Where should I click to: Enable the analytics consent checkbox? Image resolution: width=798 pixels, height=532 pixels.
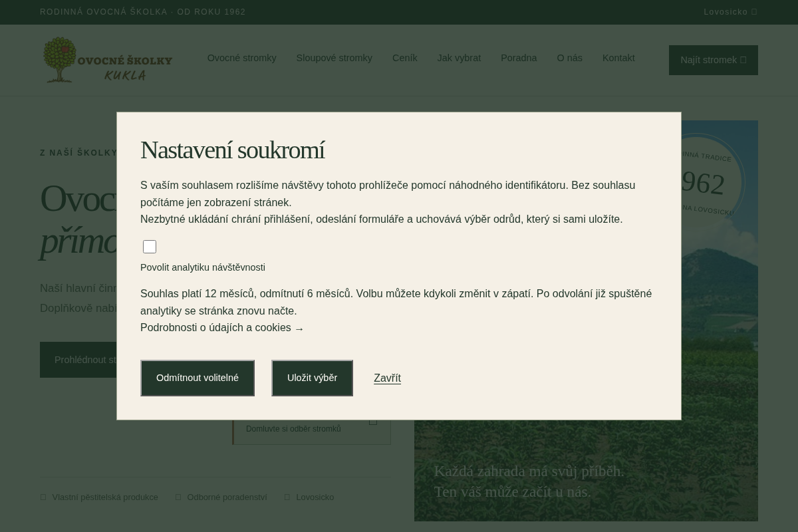point(150,247)
